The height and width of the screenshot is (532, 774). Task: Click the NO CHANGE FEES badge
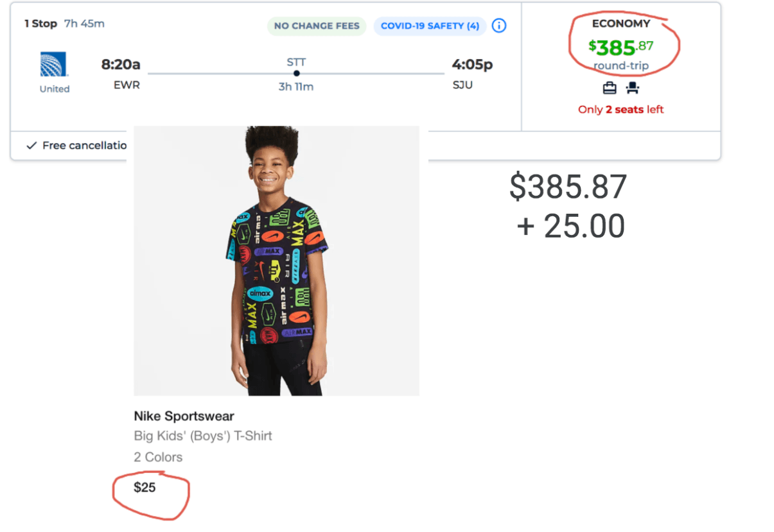[x=316, y=26]
